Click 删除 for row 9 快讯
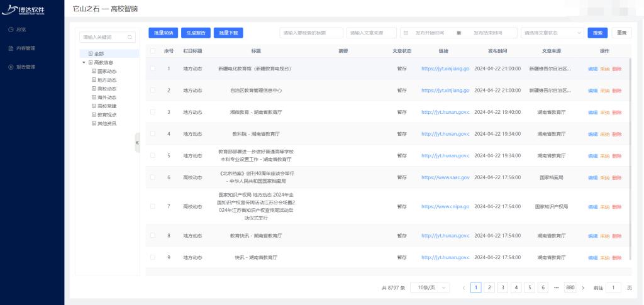644x305 pixels. click(616, 258)
